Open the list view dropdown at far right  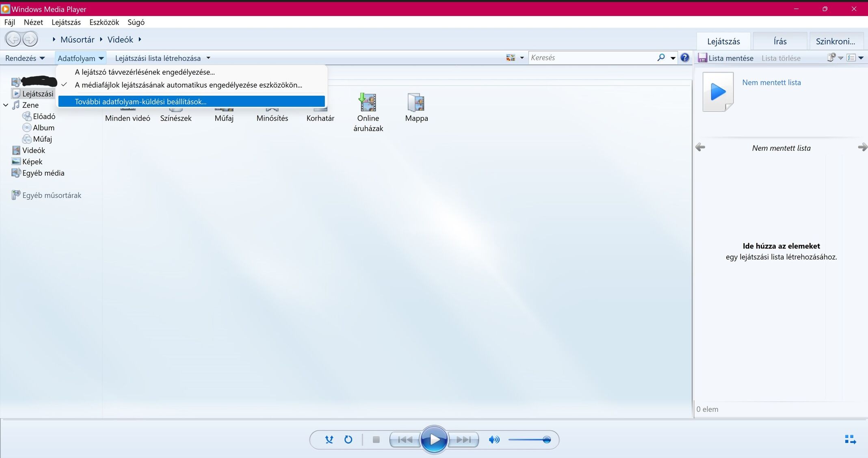point(860,58)
